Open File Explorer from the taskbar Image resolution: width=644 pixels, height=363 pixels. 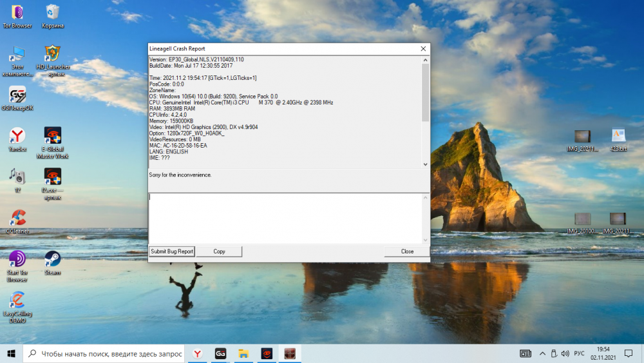(x=243, y=353)
